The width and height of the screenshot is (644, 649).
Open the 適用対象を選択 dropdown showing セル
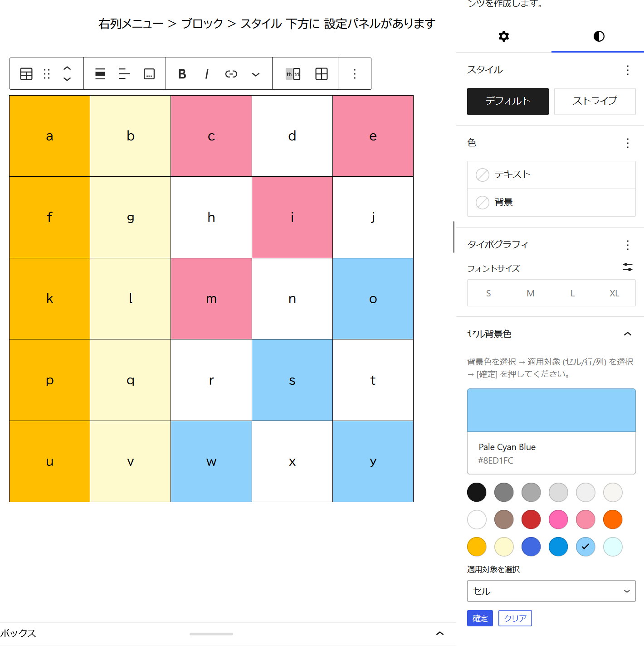pyautogui.click(x=551, y=591)
